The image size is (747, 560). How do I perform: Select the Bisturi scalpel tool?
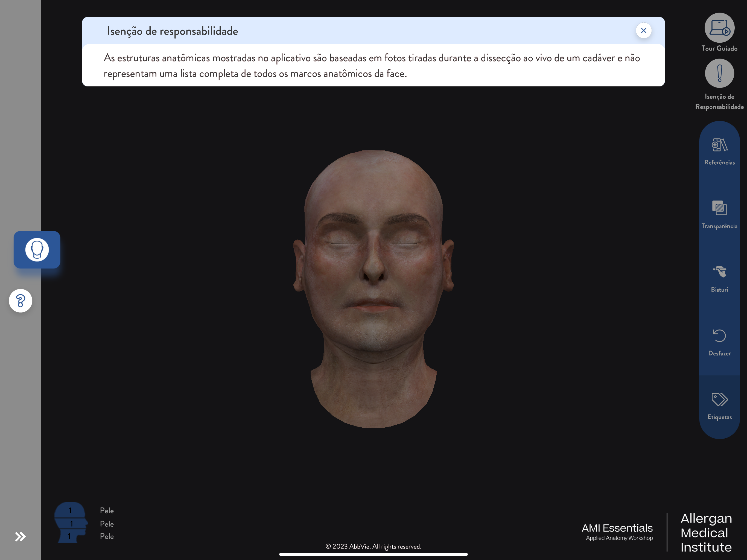(x=719, y=279)
